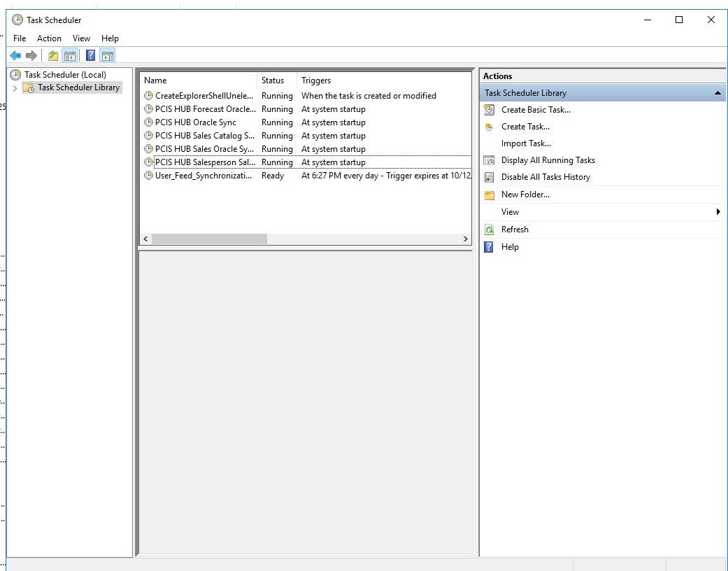Screen dimensions: 728x571
Task: Expand the Task Scheduler Library tree node
Action: click(x=15, y=87)
